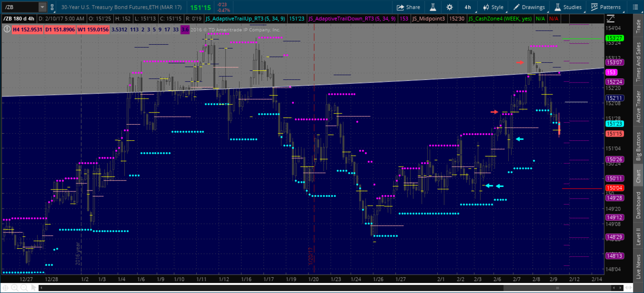Open the Dashboard side tab
Screen dimensions: 644x293
point(638,205)
